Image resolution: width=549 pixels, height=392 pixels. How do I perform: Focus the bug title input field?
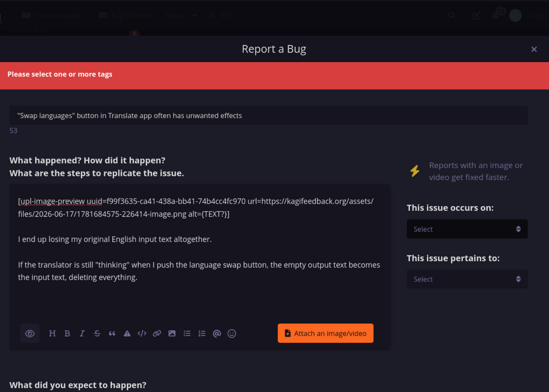coord(269,116)
